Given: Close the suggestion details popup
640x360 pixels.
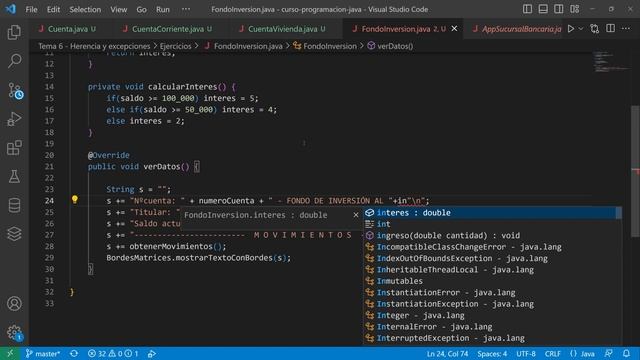Looking at the screenshot, I should (356, 215).
